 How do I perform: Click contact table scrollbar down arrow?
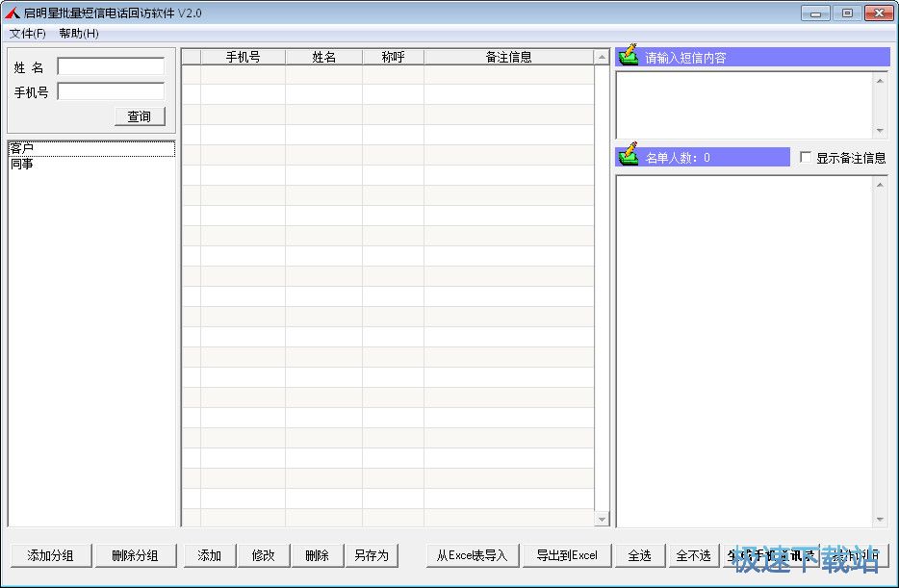pos(603,520)
